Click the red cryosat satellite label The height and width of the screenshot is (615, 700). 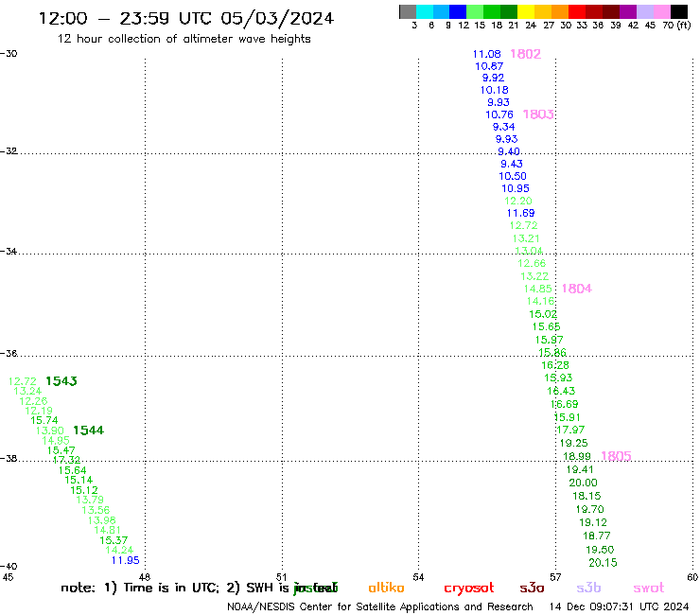tap(469, 589)
